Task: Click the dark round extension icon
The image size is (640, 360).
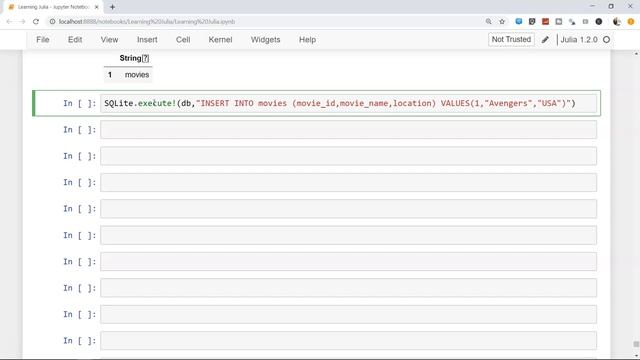Action: pyautogui.click(x=599, y=22)
